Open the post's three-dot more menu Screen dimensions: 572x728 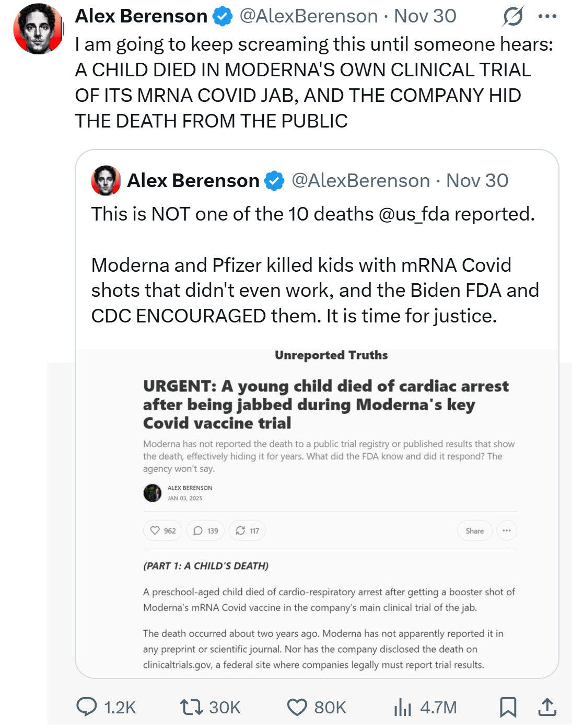pyautogui.click(x=547, y=16)
